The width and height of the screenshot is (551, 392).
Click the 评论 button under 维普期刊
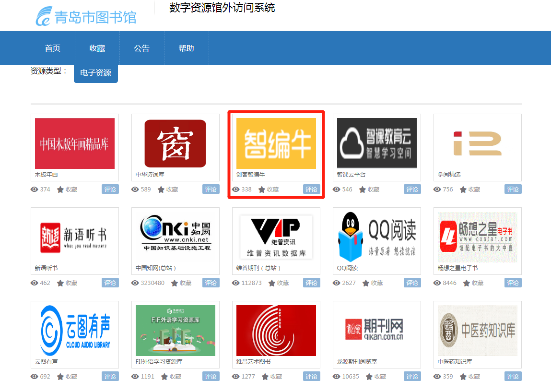tap(312, 283)
